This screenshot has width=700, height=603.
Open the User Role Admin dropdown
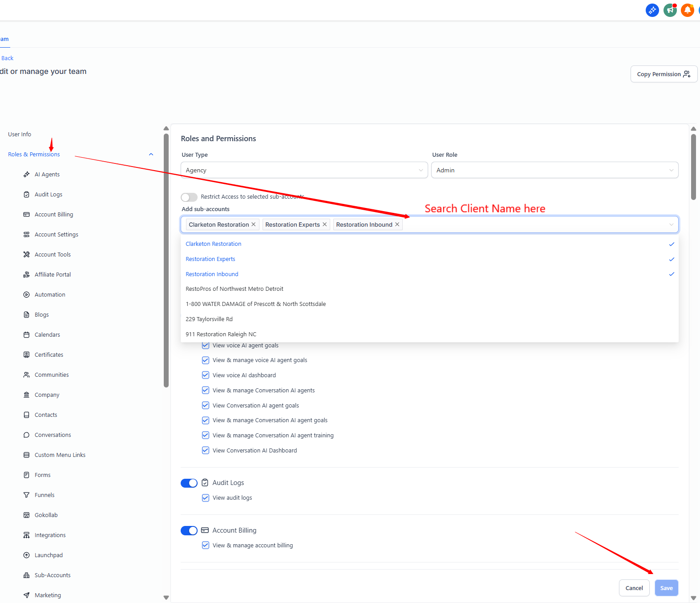(x=554, y=170)
